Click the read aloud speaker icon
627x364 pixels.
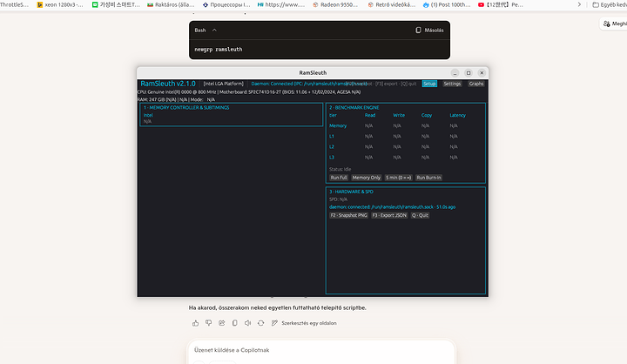pos(247,323)
